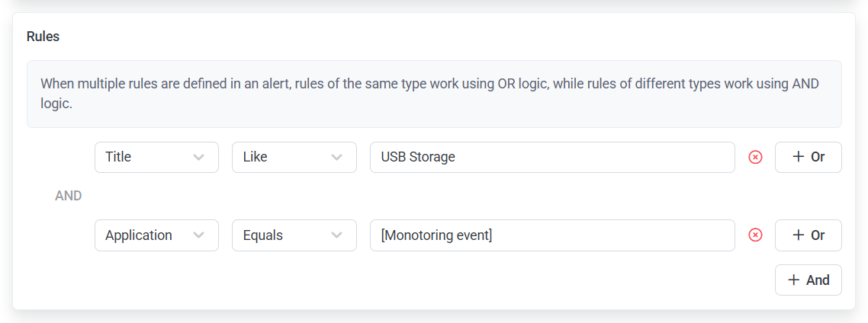This screenshot has width=868, height=323.
Task: Click the USB Storage value field
Action: click(x=551, y=157)
